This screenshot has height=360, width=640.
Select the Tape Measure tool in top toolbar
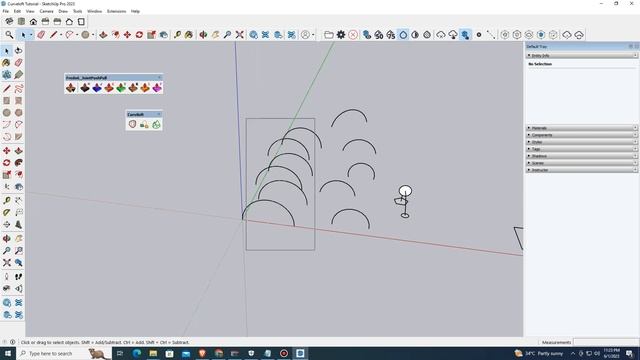tap(177, 35)
